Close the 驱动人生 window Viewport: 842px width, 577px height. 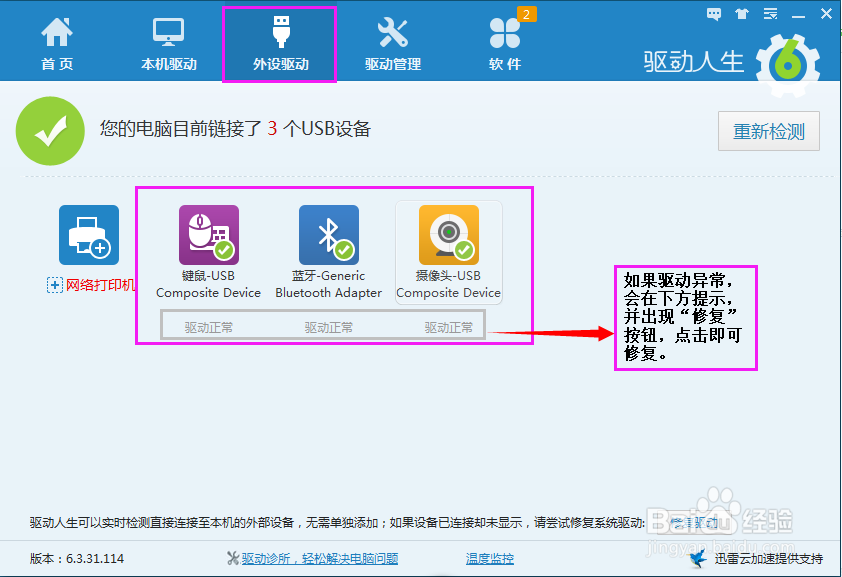[826, 14]
